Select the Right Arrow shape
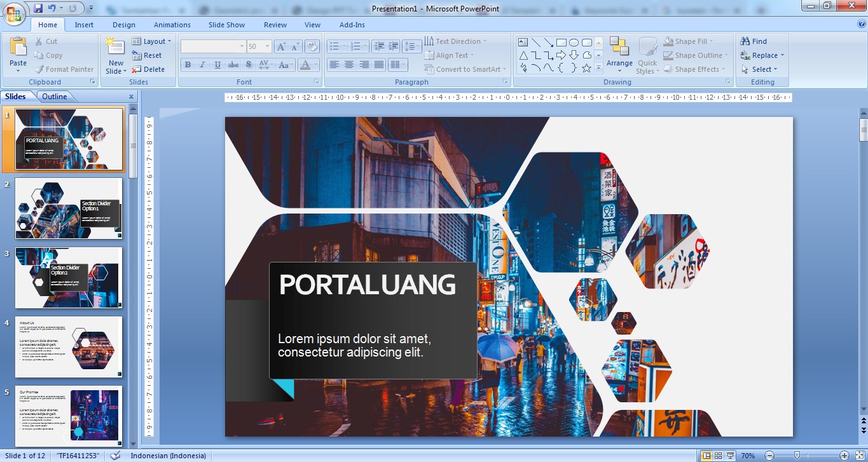 click(561, 55)
